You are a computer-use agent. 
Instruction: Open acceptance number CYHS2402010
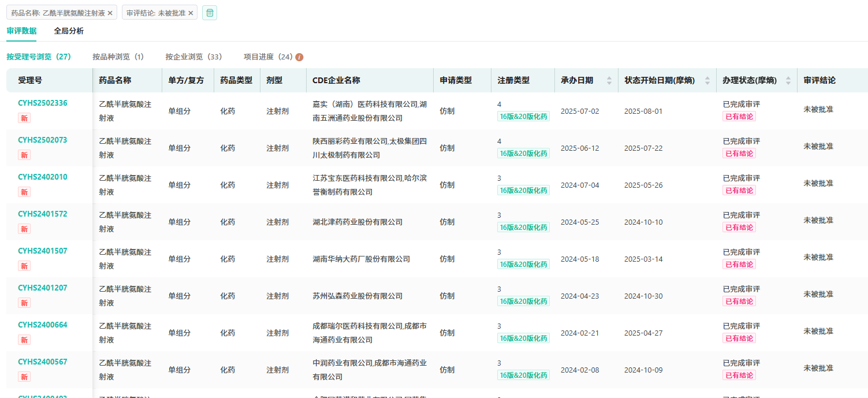click(x=42, y=177)
